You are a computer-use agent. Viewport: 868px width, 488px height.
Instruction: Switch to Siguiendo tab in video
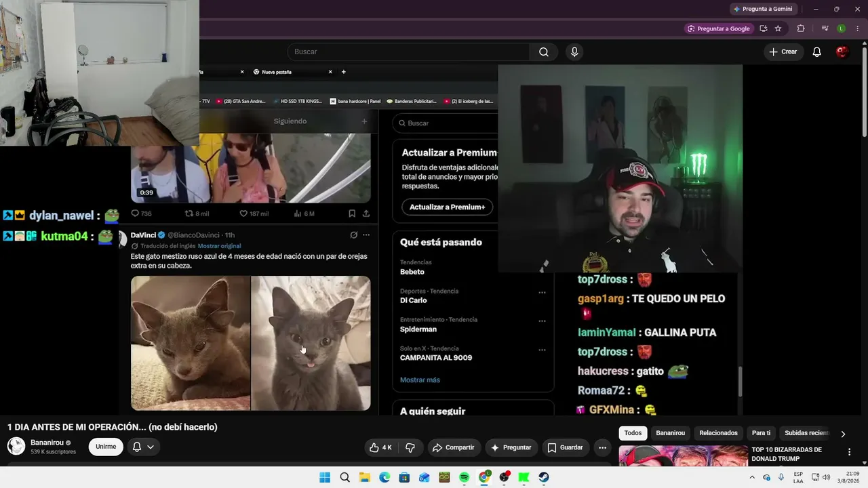(x=290, y=121)
